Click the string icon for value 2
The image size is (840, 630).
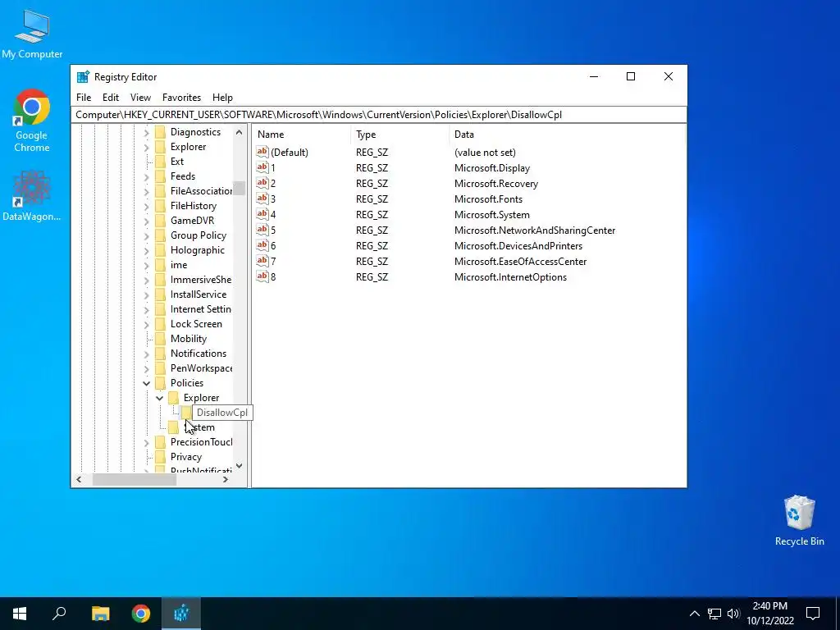pyautogui.click(x=262, y=183)
